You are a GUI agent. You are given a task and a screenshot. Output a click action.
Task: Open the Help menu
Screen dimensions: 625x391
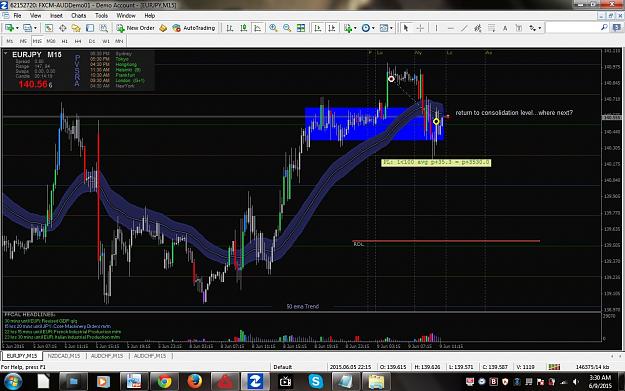click(149, 16)
